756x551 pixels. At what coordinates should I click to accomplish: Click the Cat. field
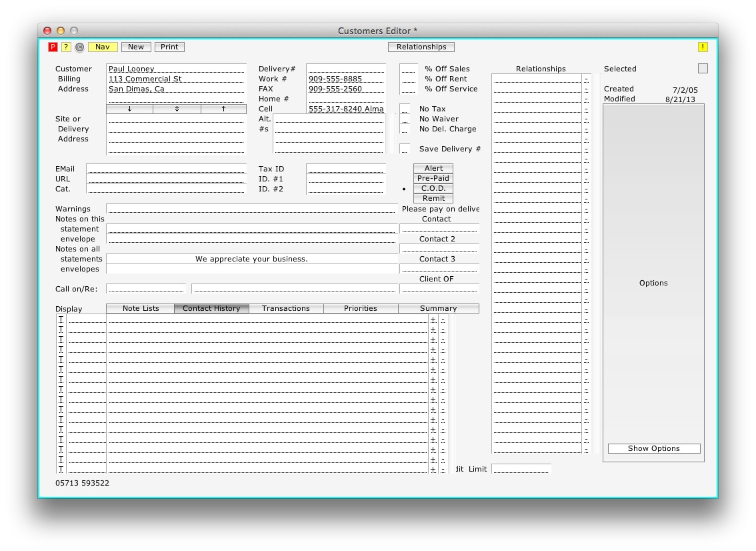click(x=167, y=189)
